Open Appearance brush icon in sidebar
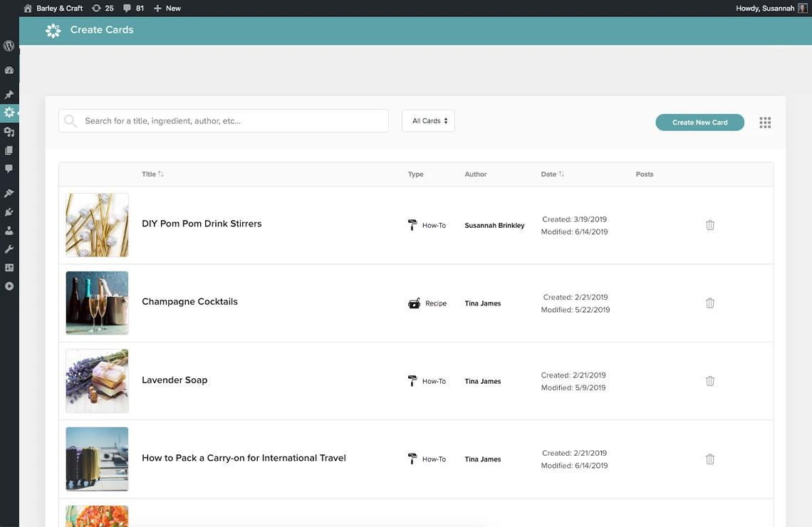 tap(9, 193)
